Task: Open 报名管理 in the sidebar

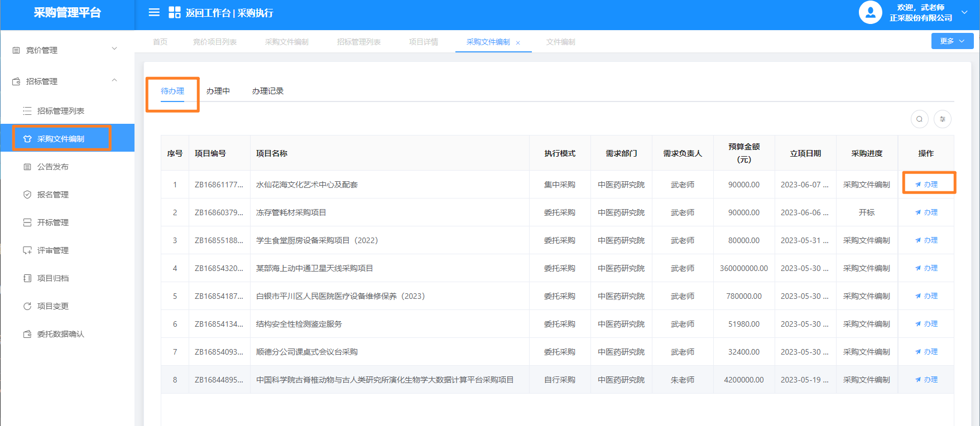Action: (53, 195)
